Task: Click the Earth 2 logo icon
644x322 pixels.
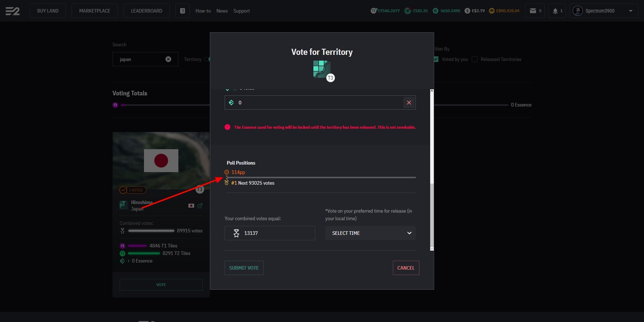Action: [x=13, y=11]
